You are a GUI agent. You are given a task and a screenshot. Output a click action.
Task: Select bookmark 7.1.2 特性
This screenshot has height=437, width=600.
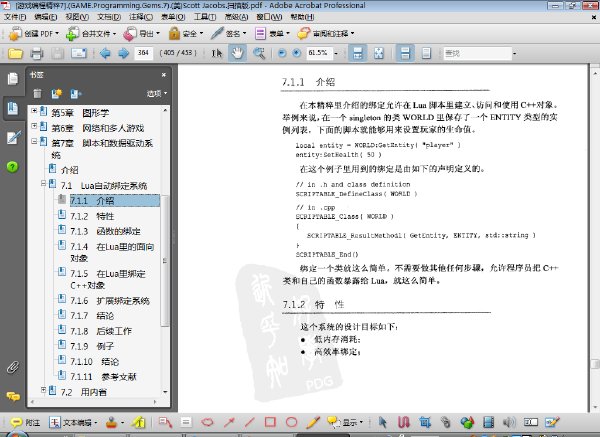tap(92, 216)
